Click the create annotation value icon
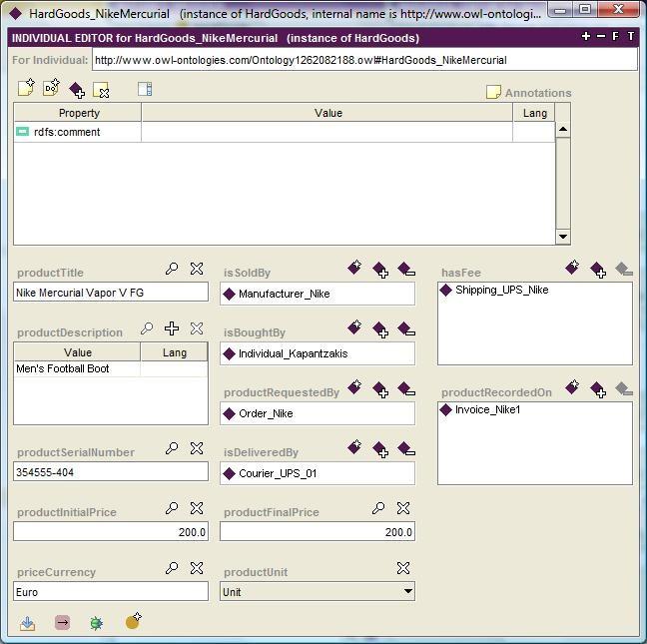Image resolution: width=647 pixels, height=644 pixels. (26, 88)
